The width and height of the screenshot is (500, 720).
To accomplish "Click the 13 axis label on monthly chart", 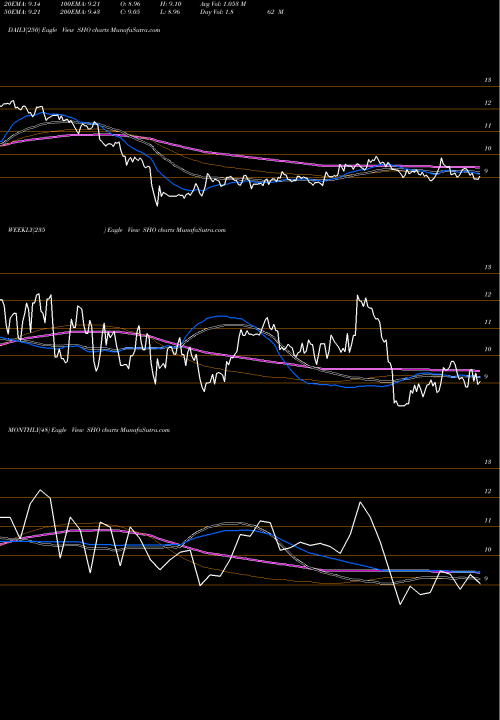I will click(x=488, y=462).
